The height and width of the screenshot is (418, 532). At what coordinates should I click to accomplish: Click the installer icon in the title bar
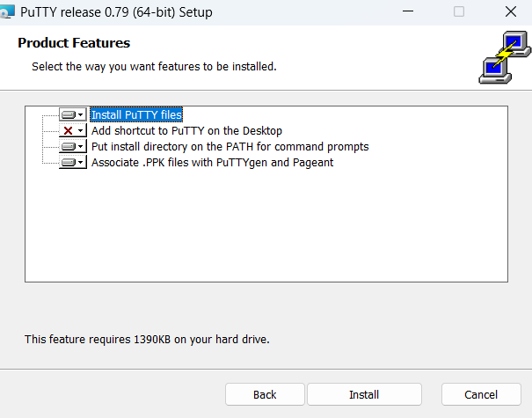point(7,12)
